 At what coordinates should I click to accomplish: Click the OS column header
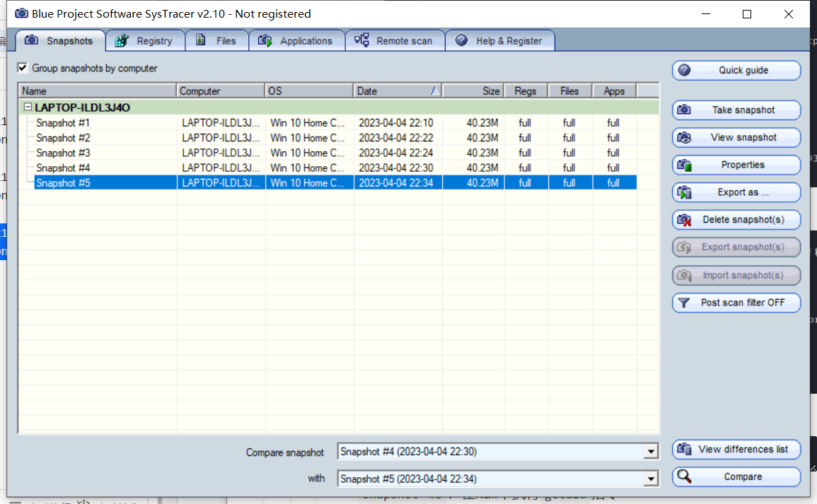tap(309, 90)
